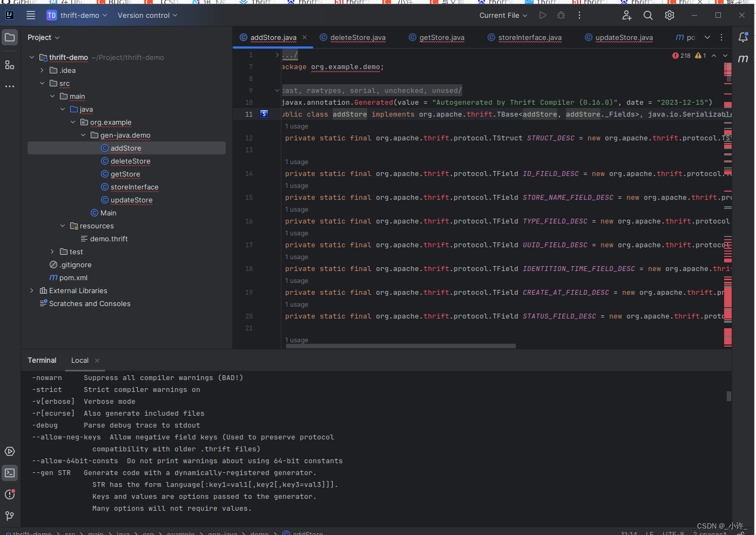The width and height of the screenshot is (756, 535).
Task: Open the Notifications bell
Action: coord(743,37)
